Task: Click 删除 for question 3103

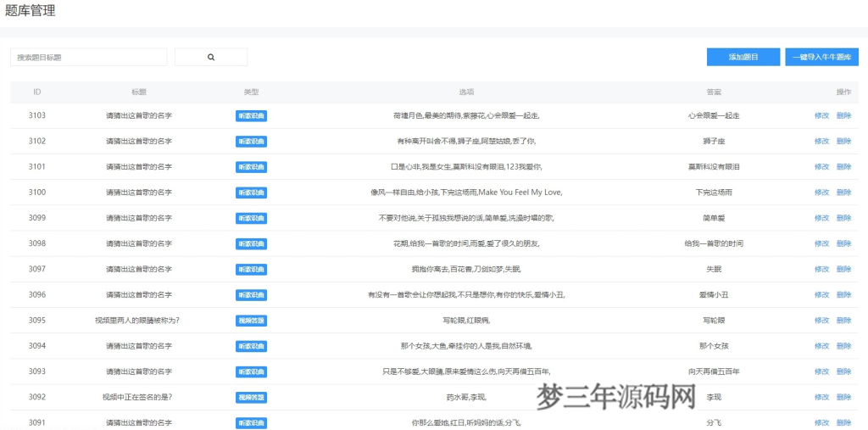Action: coord(843,116)
